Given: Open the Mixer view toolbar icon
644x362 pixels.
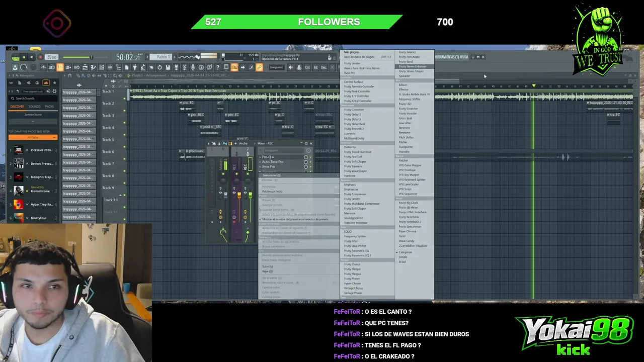Looking at the screenshot, I should (110, 67).
